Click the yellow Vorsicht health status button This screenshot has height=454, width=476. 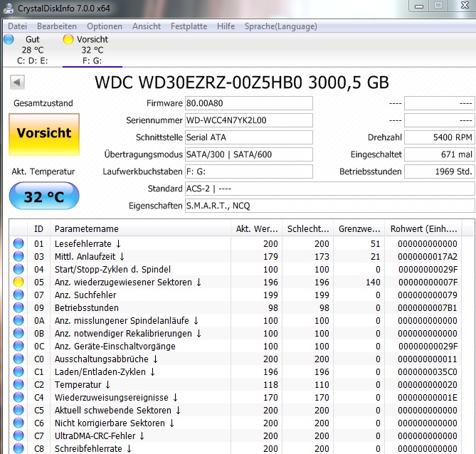(x=44, y=134)
